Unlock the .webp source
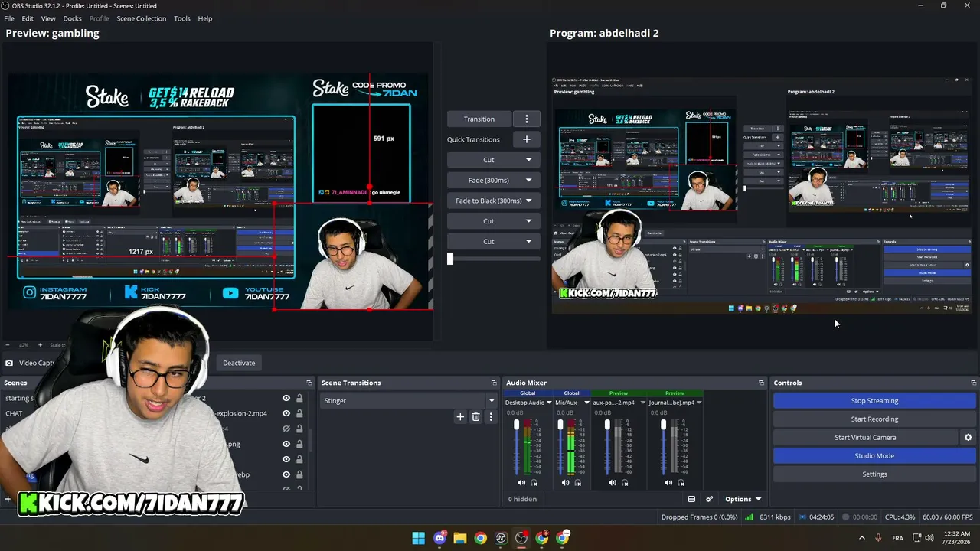The height and width of the screenshot is (551, 980). point(299,474)
